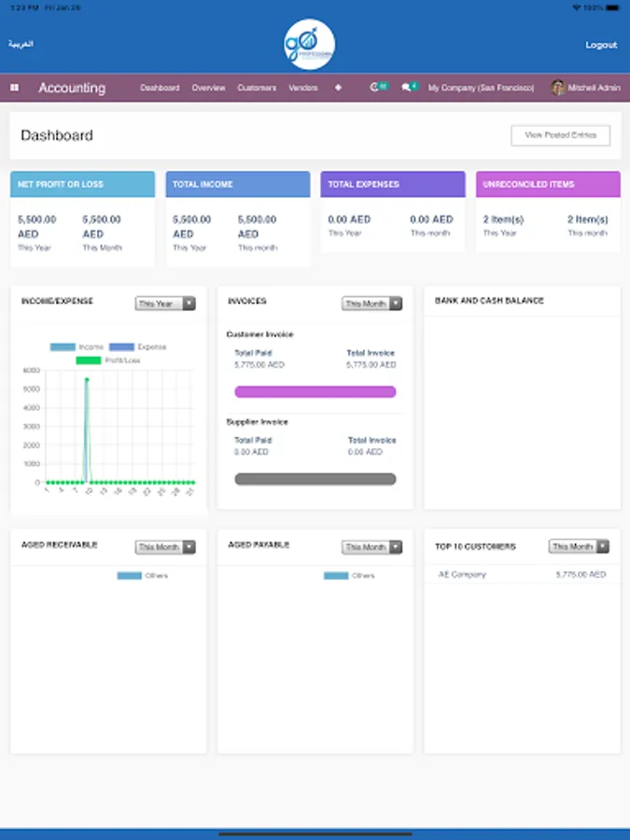Toggle the Others legend in Aged Receivable

143,576
